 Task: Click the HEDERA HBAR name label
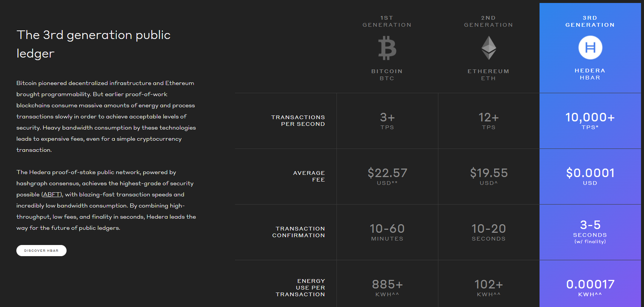[590, 74]
